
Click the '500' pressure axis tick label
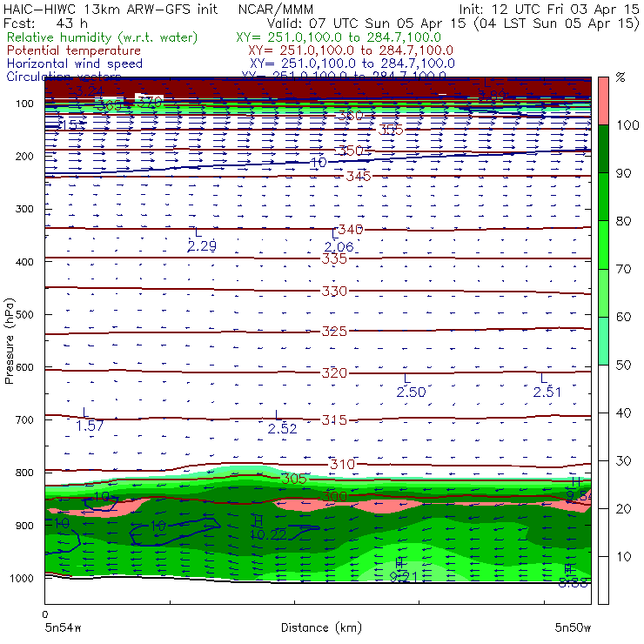(24, 315)
